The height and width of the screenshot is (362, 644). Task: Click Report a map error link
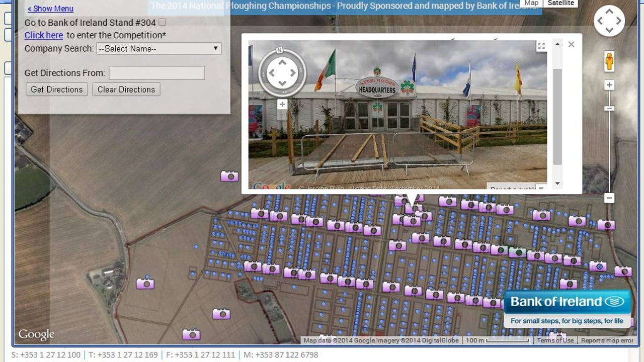pyautogui.click(x=607, y=340)
